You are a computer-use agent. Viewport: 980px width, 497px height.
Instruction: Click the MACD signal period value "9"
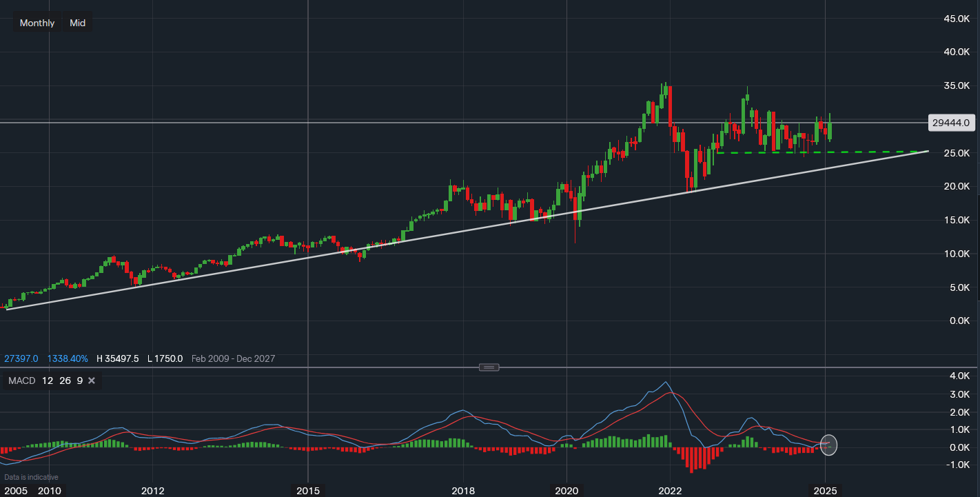pos(79,380)
